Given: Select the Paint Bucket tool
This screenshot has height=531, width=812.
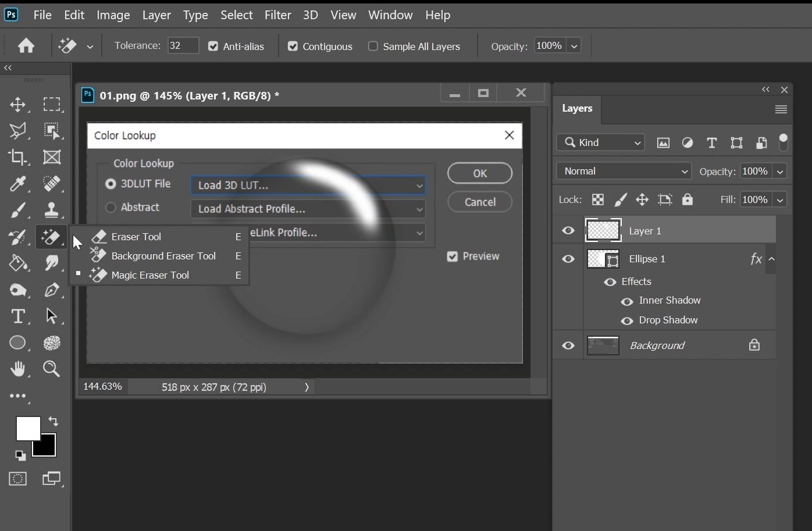Looking at the screenshot, I should tap(17, 263).
